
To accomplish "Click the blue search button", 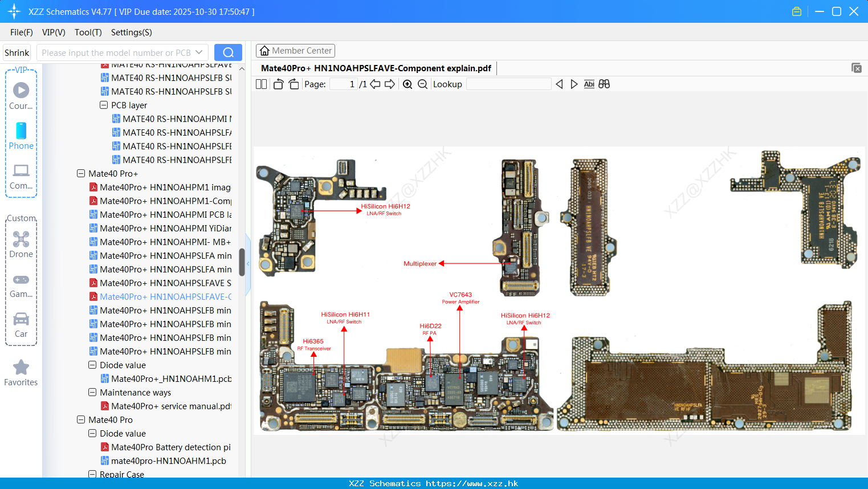I will pos(228,52).
